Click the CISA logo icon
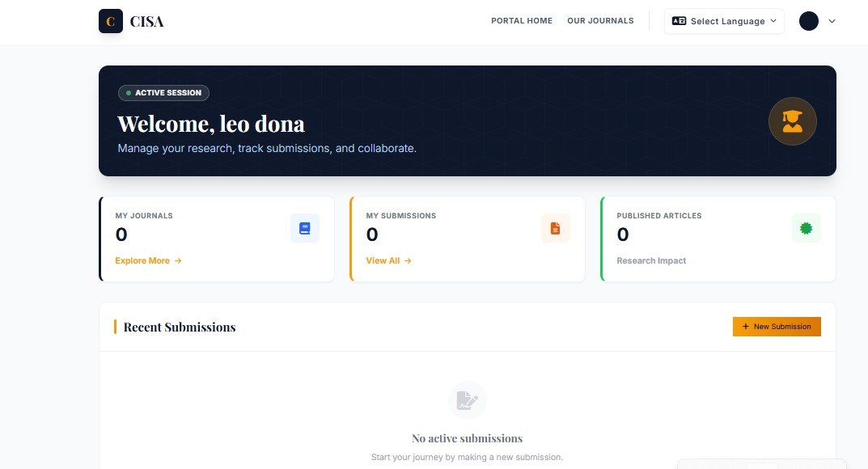This screenshot has height=469, width=868. [110, 21]
